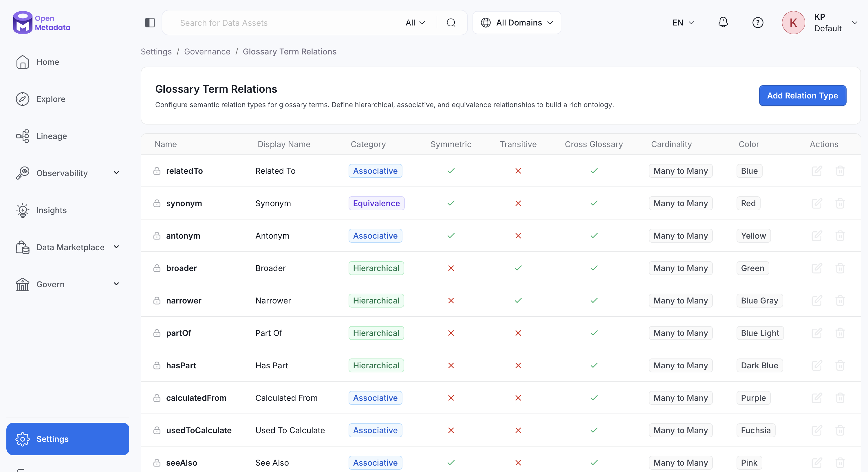The width and height of the screenshot is (868, 472).
Task: Click the delete icon for hasPart
Action: (x=840, y=365)
